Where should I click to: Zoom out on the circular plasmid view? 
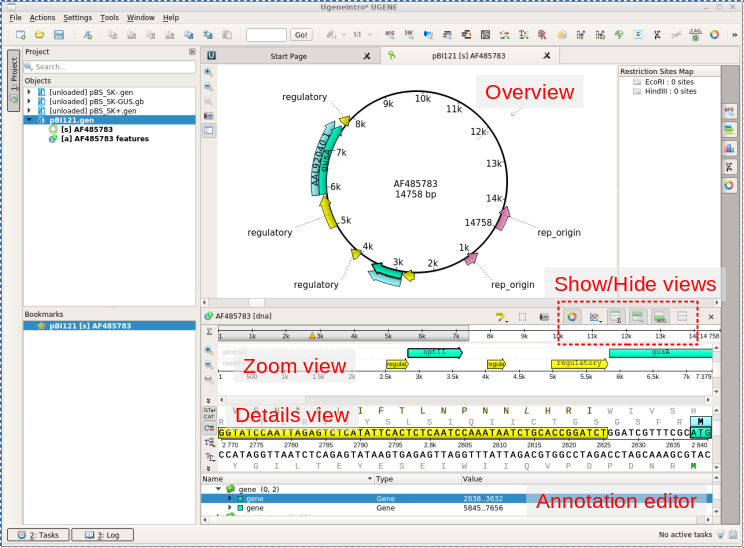click(208, 87)
